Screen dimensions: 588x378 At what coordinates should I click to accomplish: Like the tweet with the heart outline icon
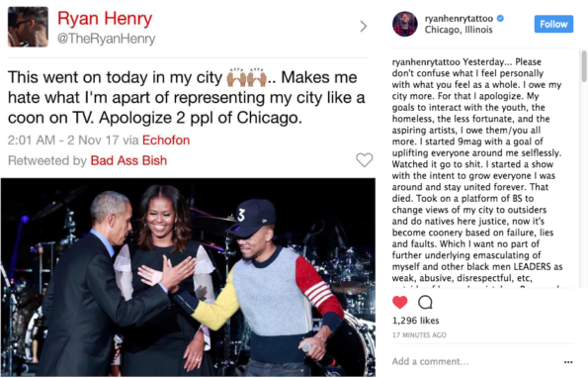point(364,160)
